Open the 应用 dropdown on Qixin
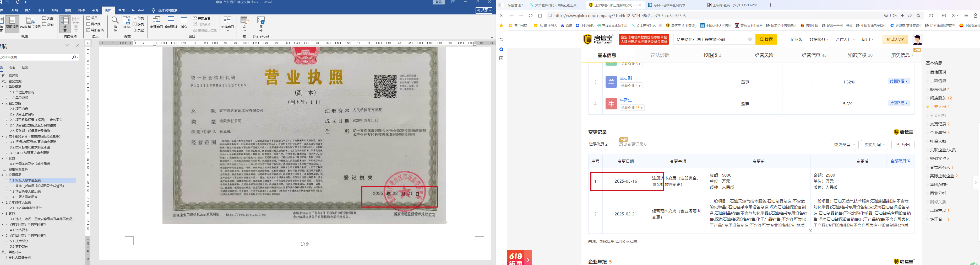 tap(867, 40)
